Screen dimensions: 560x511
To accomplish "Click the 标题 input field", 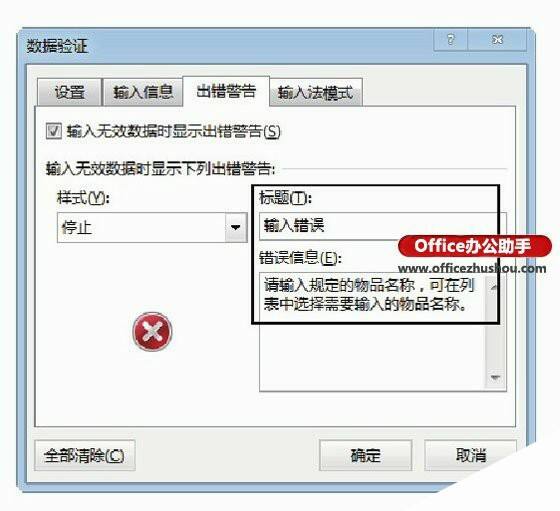I will (383, 226).
